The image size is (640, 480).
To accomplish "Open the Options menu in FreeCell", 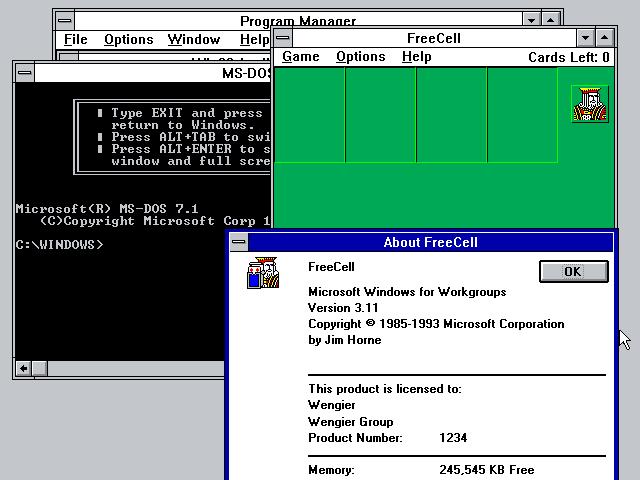I will (360, 57).
